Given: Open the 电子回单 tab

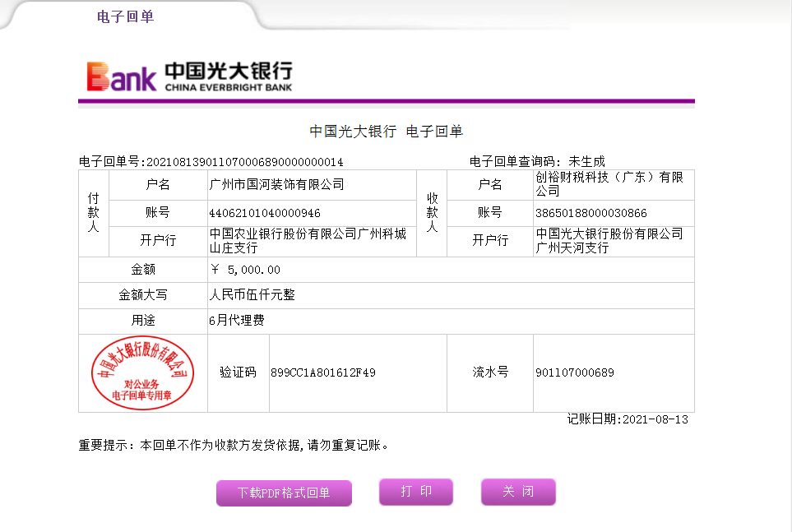Looking at the screenshot, I should 125,16.
